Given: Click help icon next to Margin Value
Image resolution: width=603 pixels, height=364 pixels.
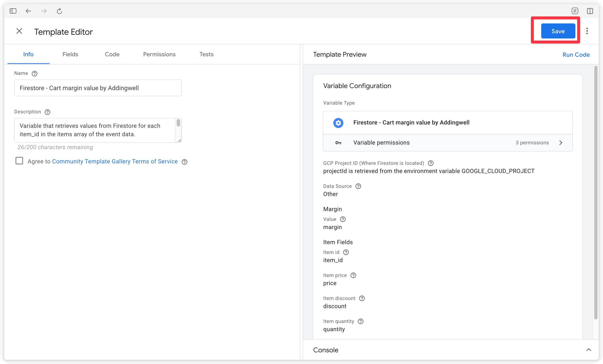Looking at the screenshot, I should point(343,219).
